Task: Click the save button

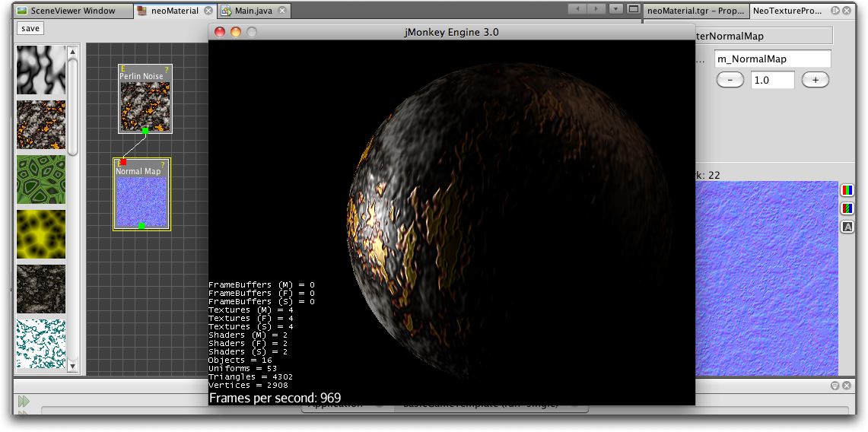Action: (30, 28)
